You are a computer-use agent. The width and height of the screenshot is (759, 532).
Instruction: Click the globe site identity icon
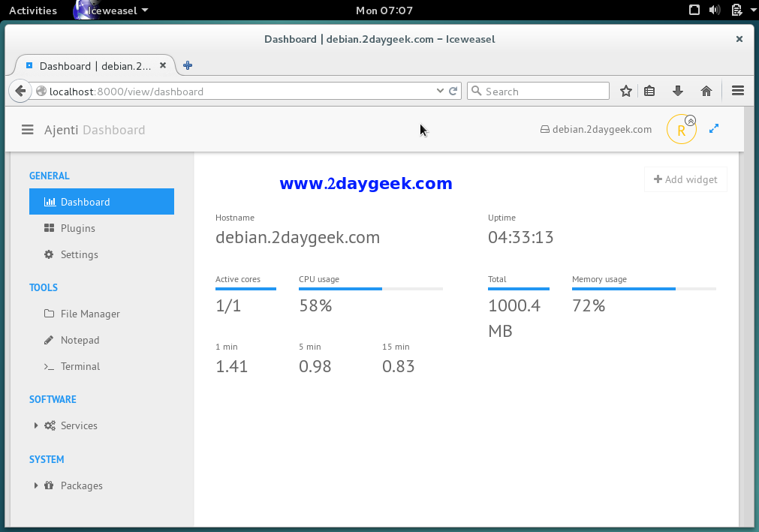coord(41,91)
